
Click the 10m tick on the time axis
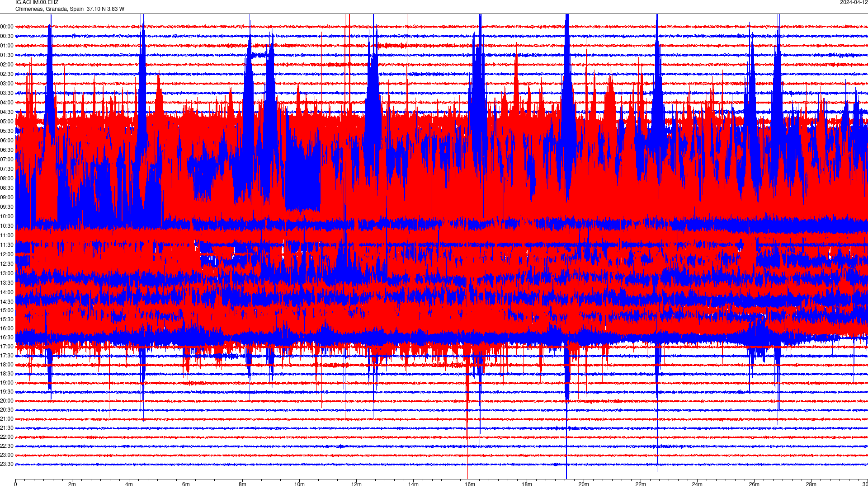299,484
